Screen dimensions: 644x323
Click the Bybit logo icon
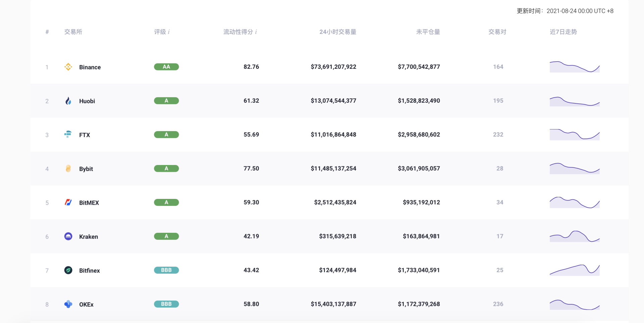[68, 168]
